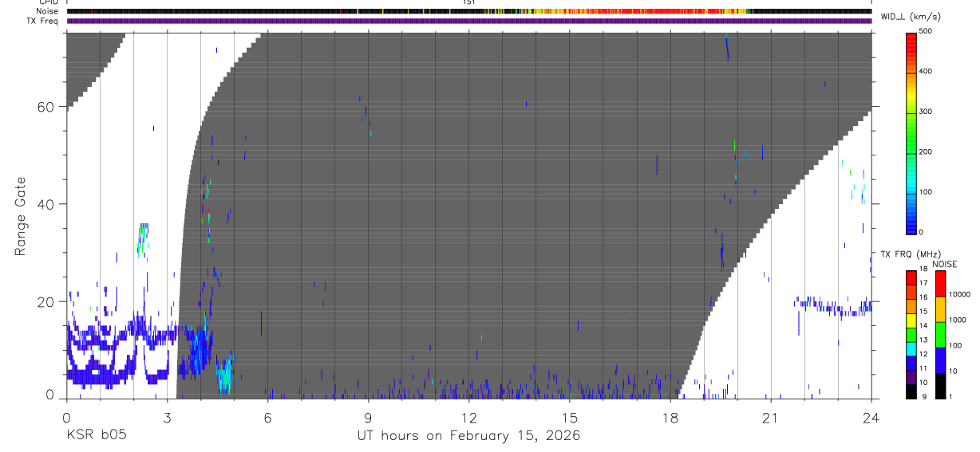The width and height of the screenshot is (980, 452).
Task: Click the green 13-14 MHz TX FRQ swatch
Action: 911,335
